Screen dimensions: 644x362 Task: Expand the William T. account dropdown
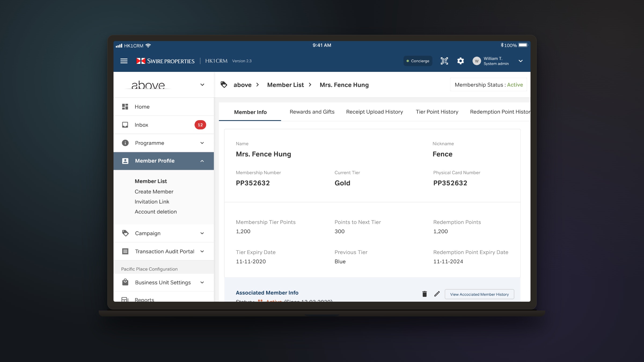click(521, 61)
